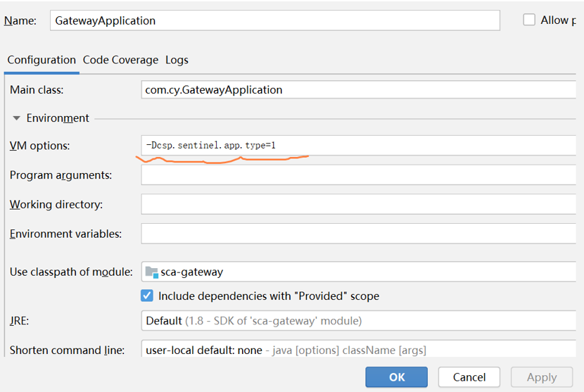Open the Shorten command line dropdown
This screenshot has width=584, height=392.
click(358, 349)
